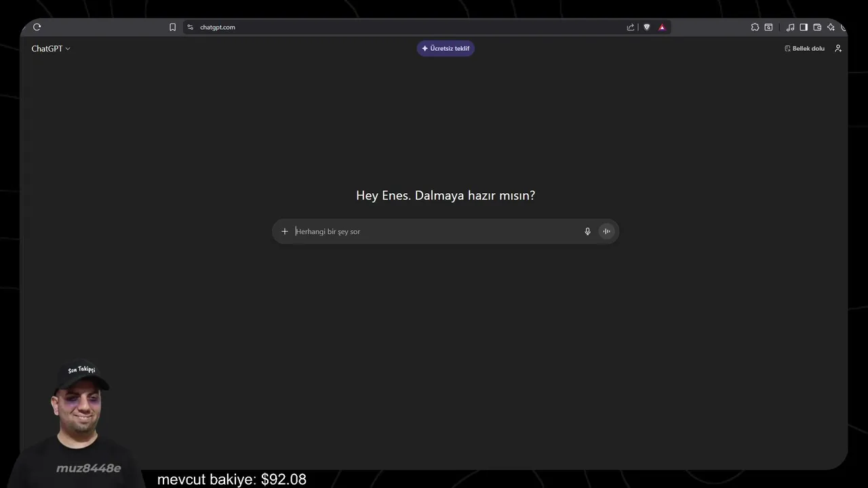Open the ChatGPT model selector dropdown
The height and width of the screenshot is (488, 868).
click(51, 49)
